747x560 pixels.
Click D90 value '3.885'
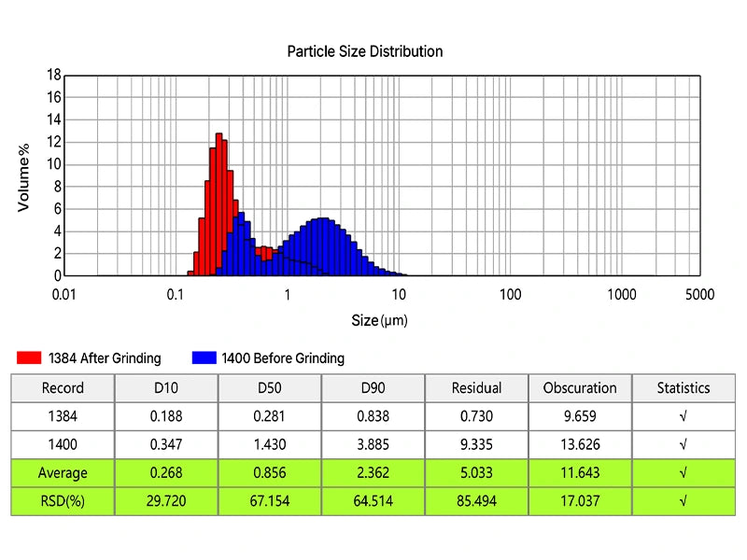click(x=373, y=445)
